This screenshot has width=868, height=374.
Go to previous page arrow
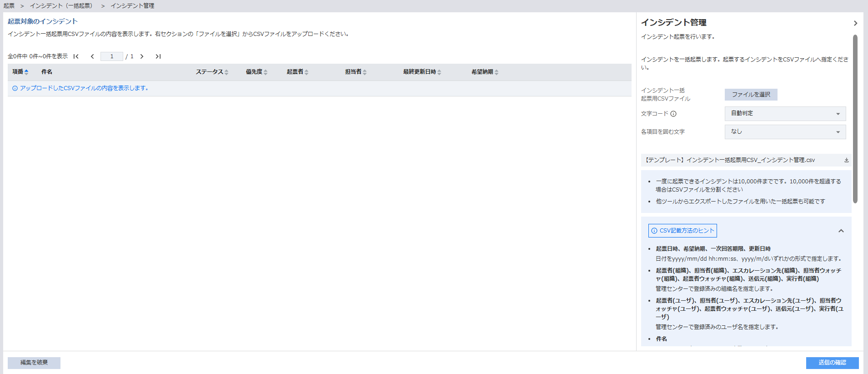click(x=92, y=56)
